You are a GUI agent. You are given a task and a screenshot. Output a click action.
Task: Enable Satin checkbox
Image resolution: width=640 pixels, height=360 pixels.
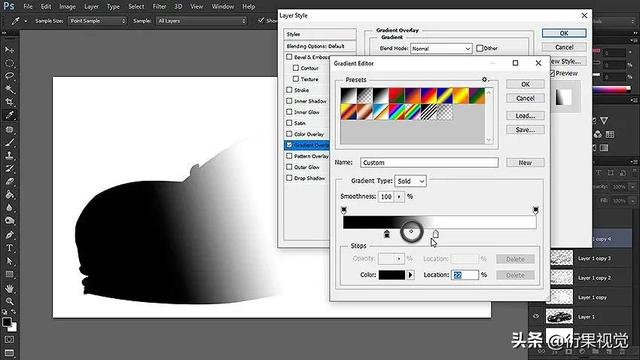pos(289,123)
